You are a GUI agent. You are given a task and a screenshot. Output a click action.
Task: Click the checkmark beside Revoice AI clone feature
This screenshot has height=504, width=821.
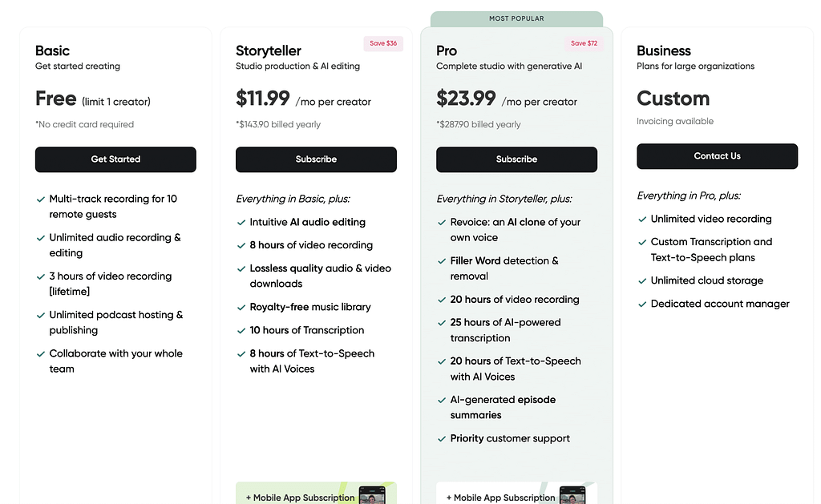(x=441, y=224)
